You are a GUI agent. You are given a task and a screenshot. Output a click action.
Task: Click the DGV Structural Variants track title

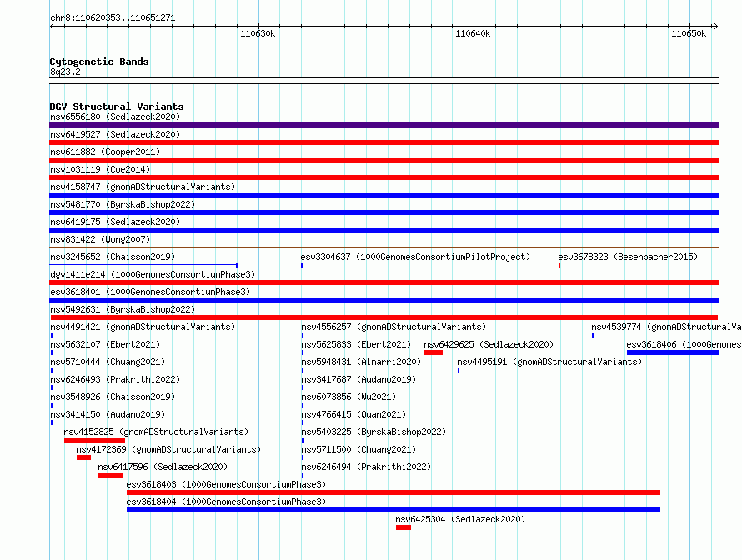[117, 107]
